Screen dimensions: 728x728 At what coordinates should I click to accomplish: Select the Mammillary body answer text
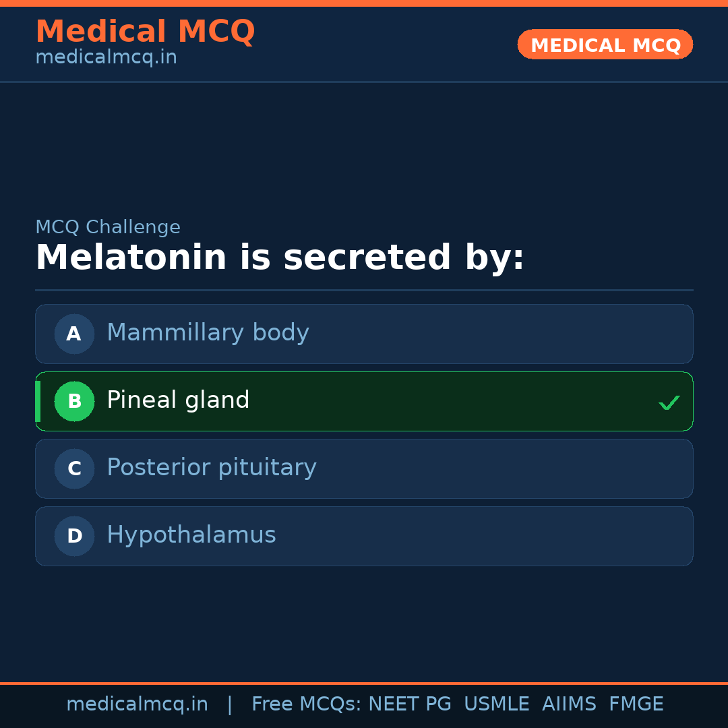208,333
